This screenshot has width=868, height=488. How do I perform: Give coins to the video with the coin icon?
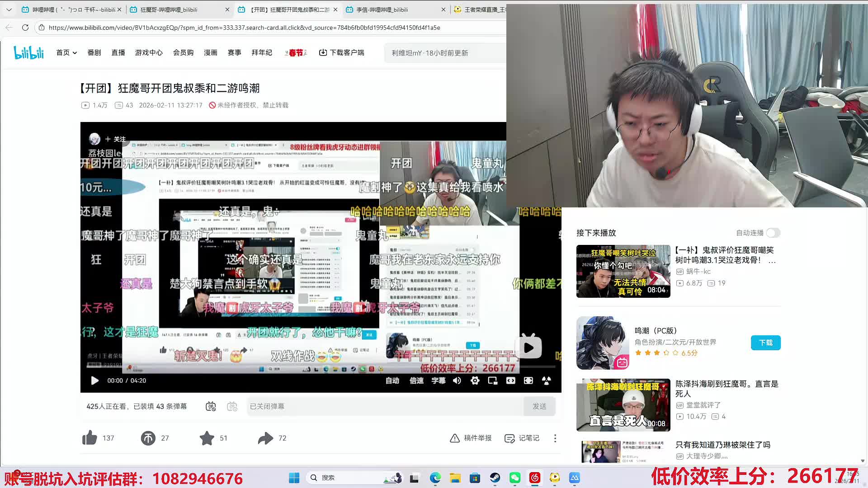(148, 438)
